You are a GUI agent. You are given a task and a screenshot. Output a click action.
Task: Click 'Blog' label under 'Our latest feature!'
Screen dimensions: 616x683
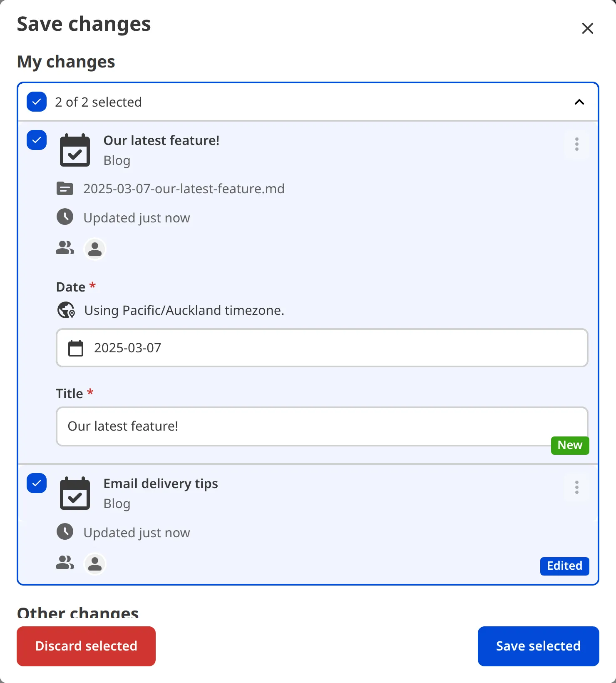117,161
